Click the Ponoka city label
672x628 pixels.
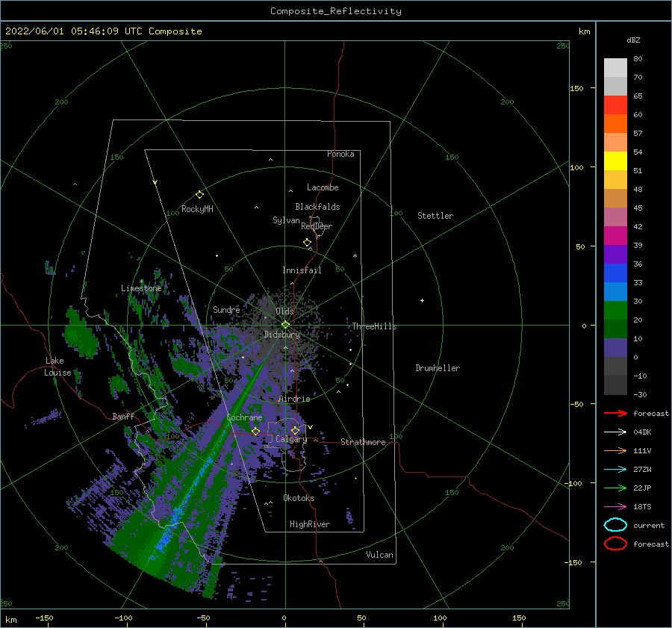pos(340,154)
